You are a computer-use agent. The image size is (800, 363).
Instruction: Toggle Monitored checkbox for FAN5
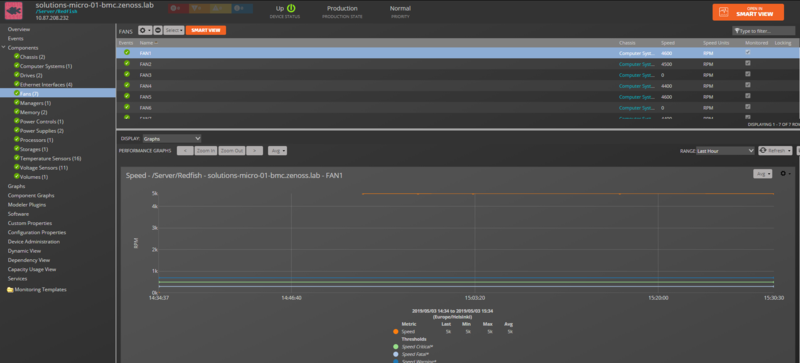(748, 96)
